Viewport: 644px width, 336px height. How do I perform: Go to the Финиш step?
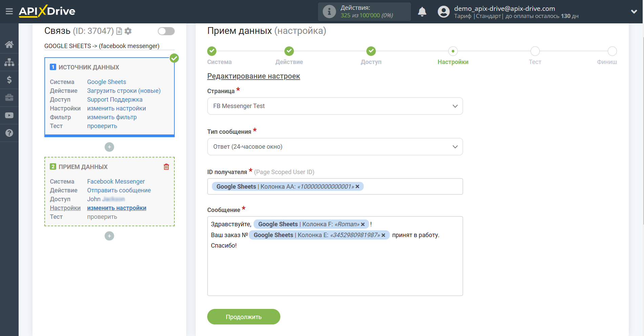(x=612, y=51)
